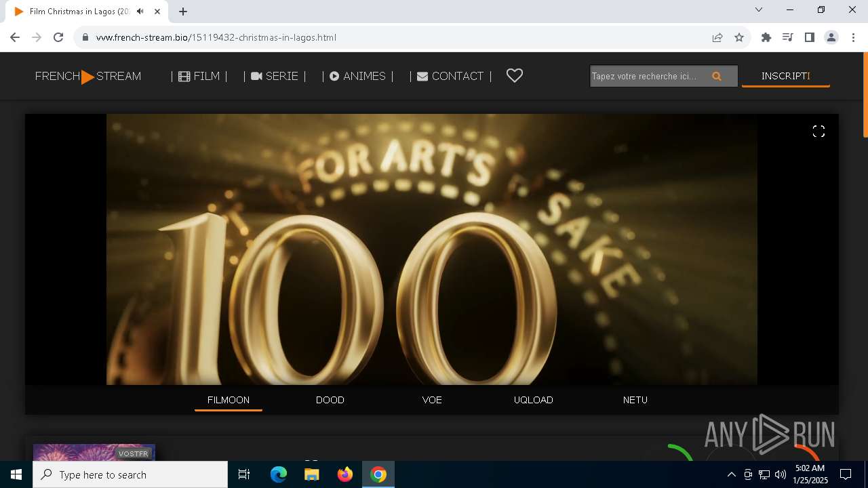
Task: Launch Firefox from taskbar
Action: pyautogui.click(x=345, y=474)
